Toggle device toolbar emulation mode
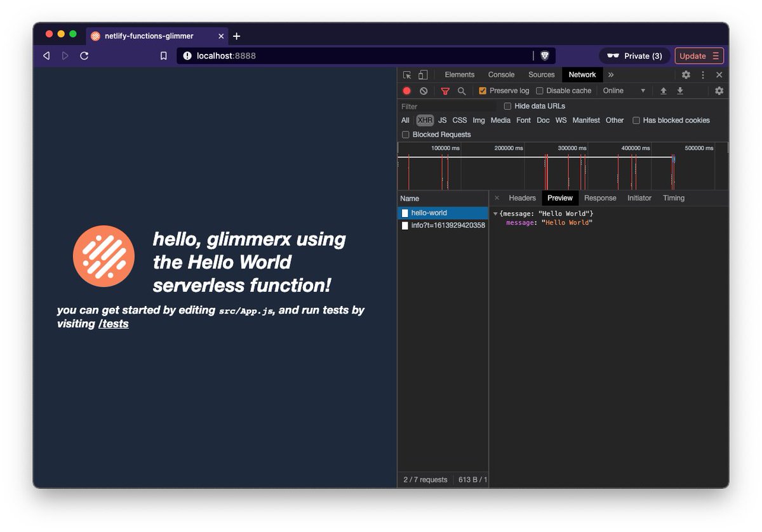Screen dimensions: 762x532 [422, 74]
